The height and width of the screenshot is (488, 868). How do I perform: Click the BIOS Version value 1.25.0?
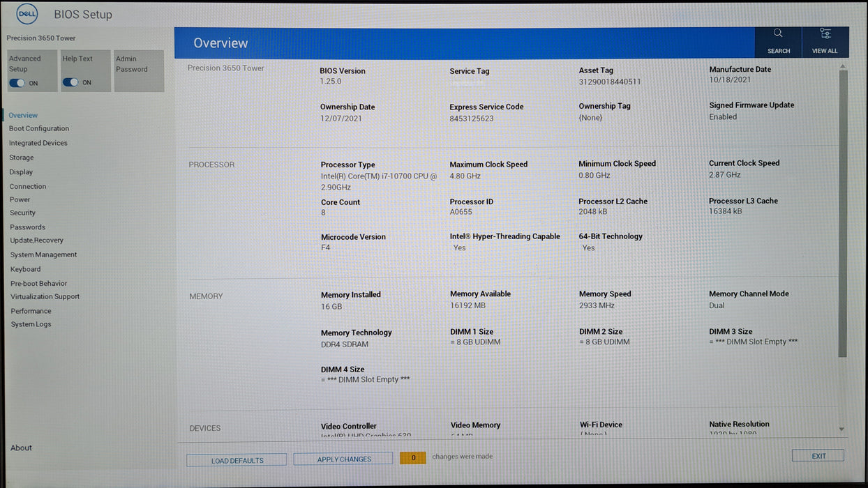[331, 82]
